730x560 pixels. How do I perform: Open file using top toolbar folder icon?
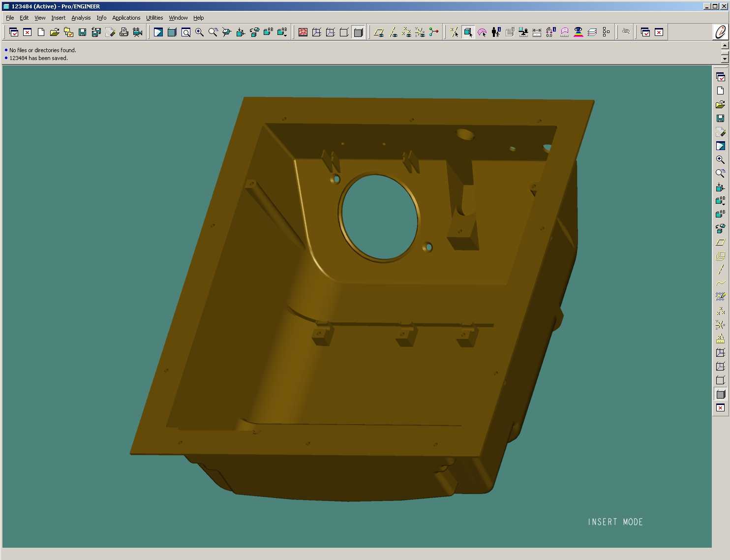pyautogui.click(x=55, y=32)
